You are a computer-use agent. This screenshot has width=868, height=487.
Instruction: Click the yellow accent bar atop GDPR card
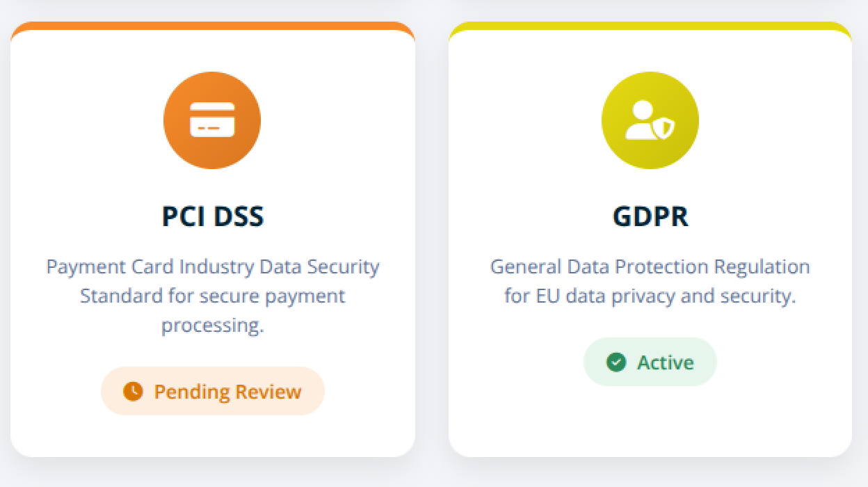[650, 26]
